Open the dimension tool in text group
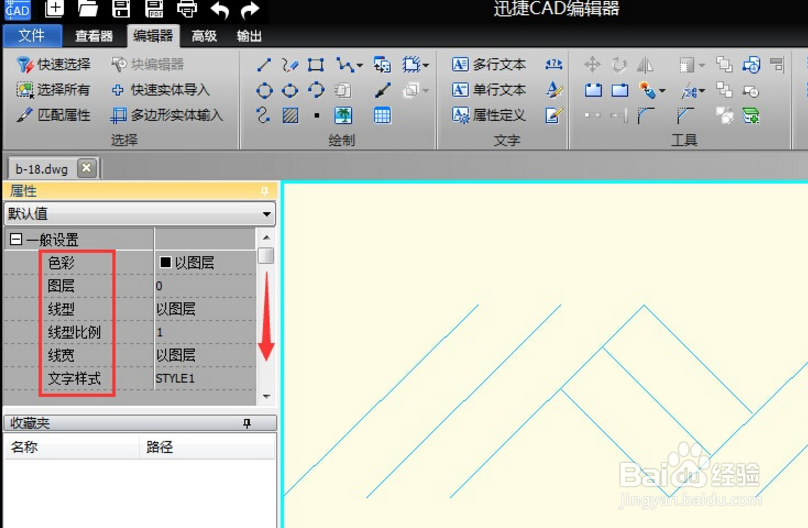 (x=554, y=64)
